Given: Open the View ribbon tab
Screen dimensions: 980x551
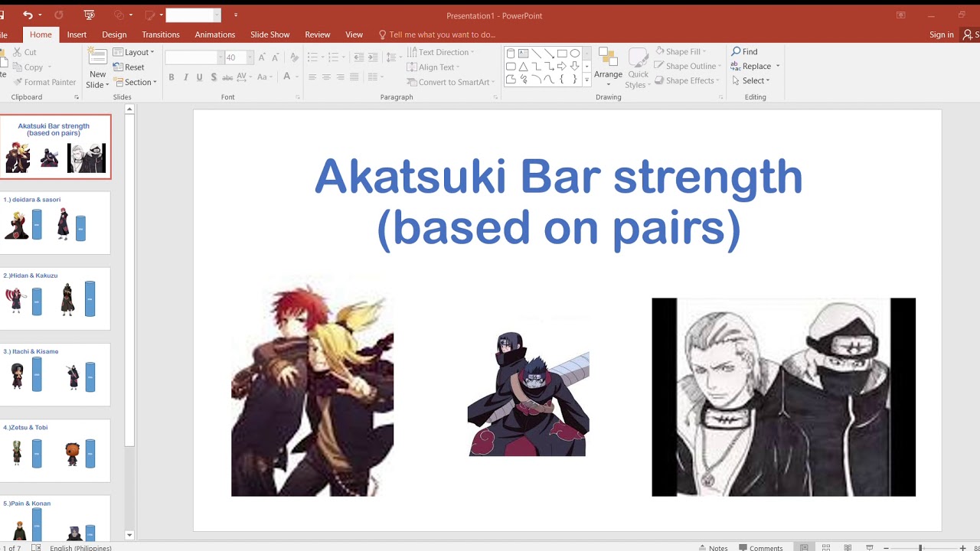Looking at the screenshot, I should pos(354,34).
